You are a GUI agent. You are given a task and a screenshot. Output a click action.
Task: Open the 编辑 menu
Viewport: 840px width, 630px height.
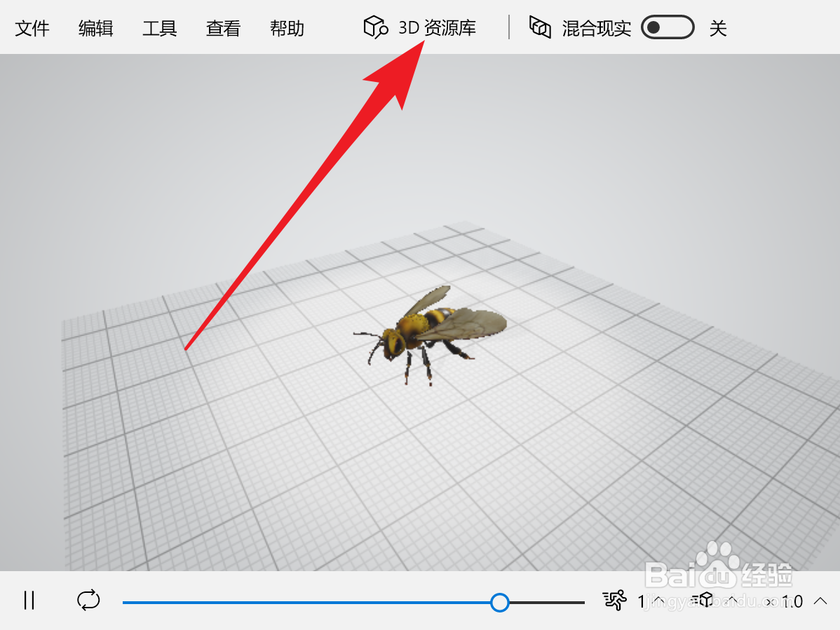pyautogui.click(x=96, y=28)
